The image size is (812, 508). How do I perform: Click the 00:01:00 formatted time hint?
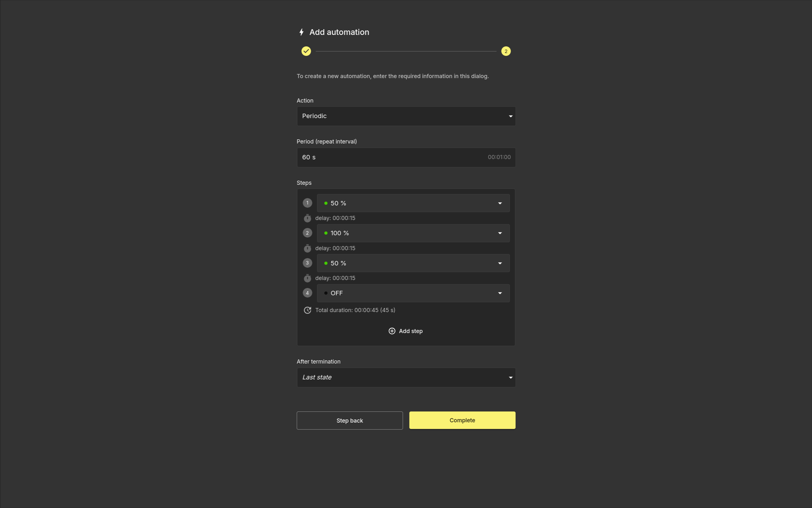(x=499, y=157)
